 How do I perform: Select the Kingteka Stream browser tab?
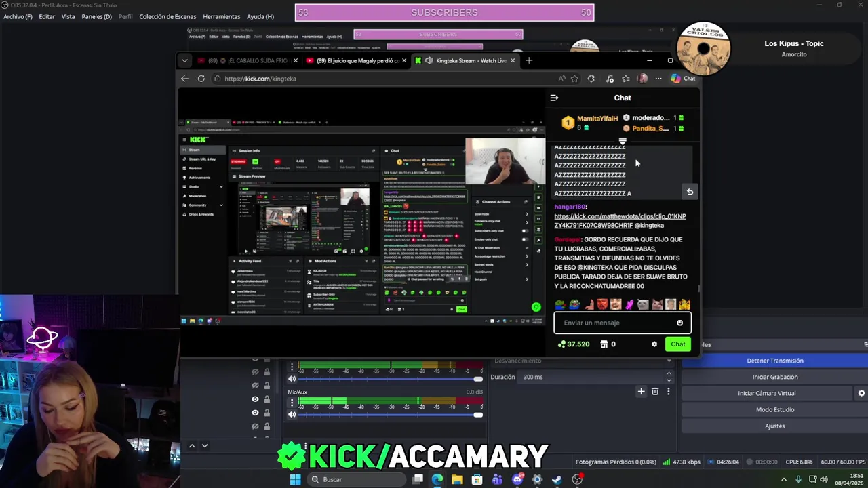(465, 60)
